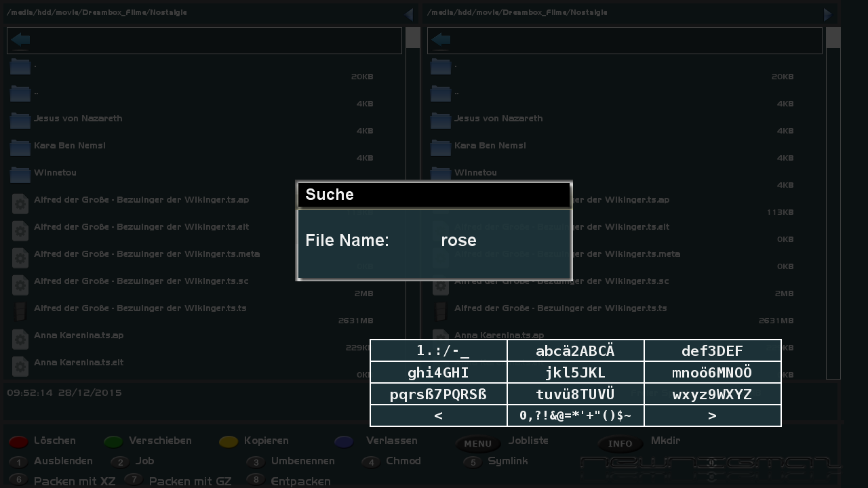
Task: Click the left panel header triangle arrow
Action: click(408, 14)
